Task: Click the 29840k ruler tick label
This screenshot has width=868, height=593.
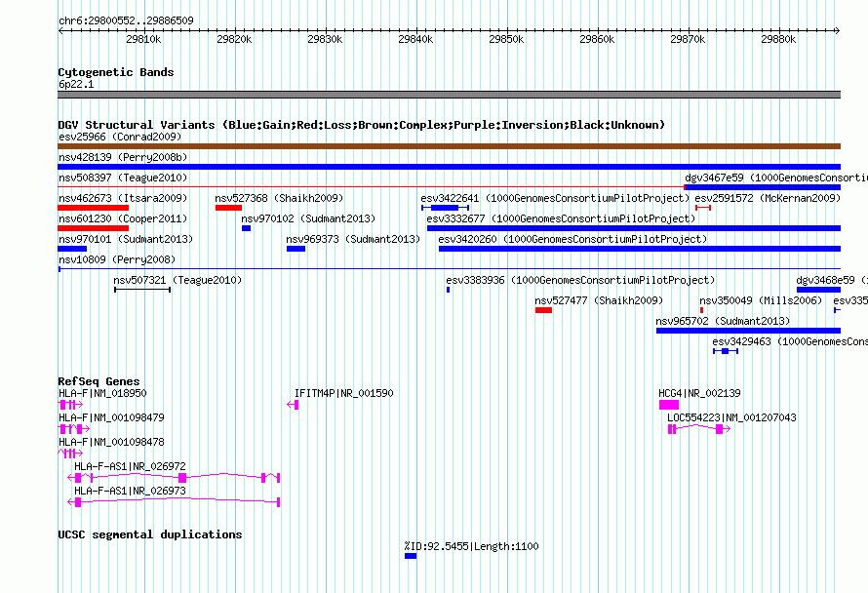Action: (x=415, y=39)
